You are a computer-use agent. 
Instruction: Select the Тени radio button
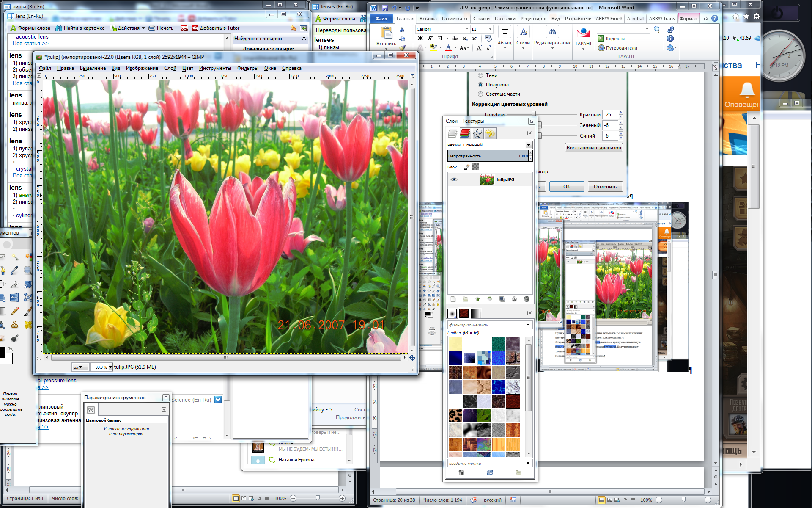[480, 75]
